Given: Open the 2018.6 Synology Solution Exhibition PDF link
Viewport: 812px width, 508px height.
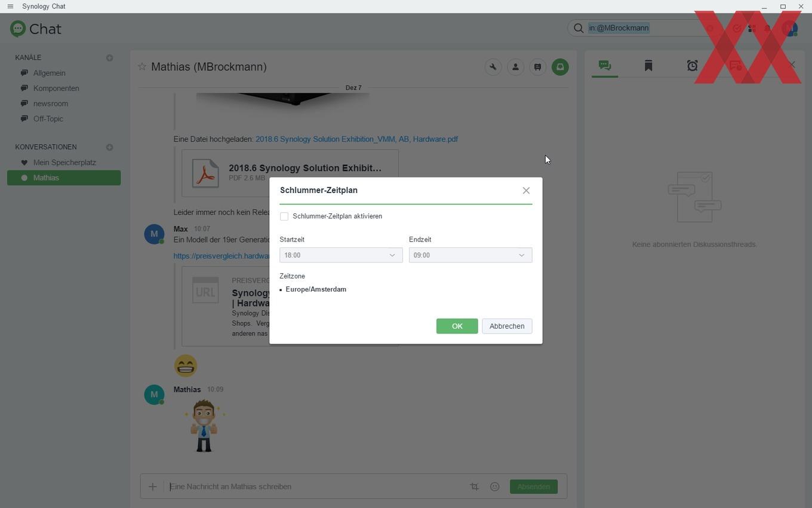Looking at the screenshot, I should pyautogui.click(x=356, y=139).
